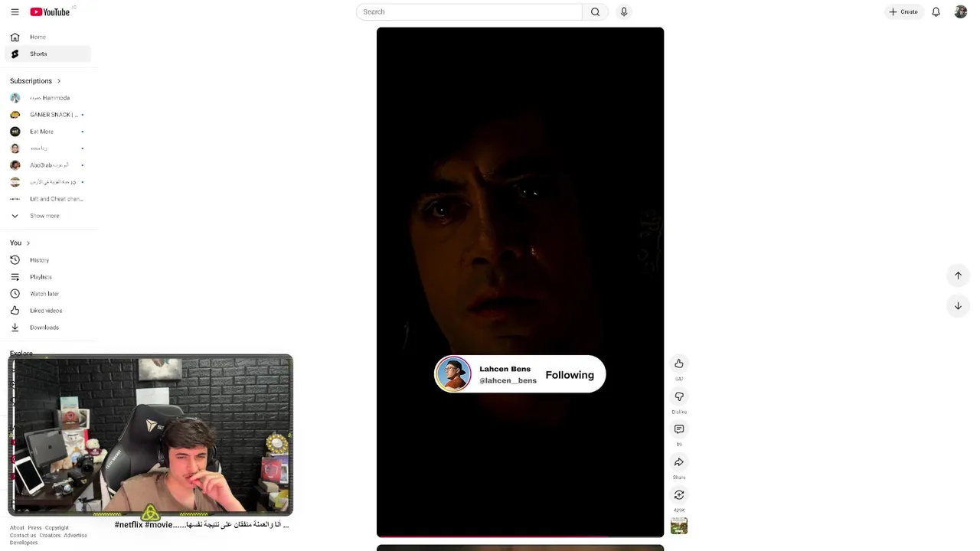Share the Short

tap(679, 462)
